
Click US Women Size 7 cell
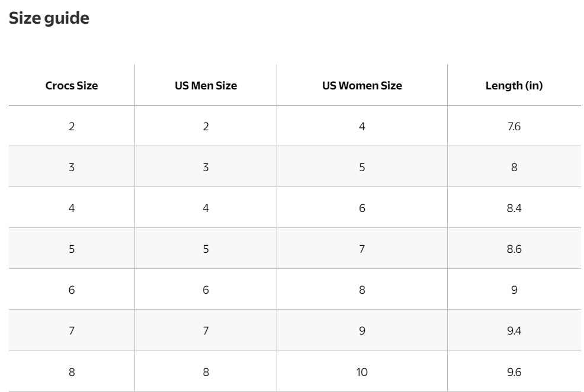coord(362,249)
